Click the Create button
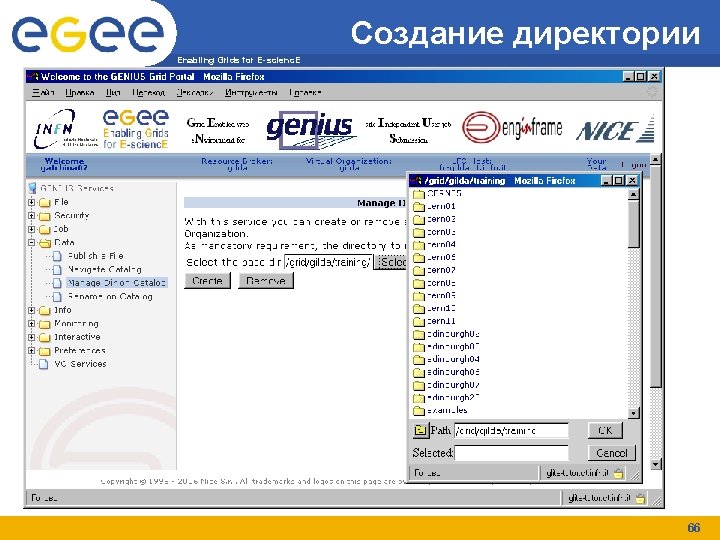Image resolution: width=720 pixels, height=540 pixels. pos(207,281)
